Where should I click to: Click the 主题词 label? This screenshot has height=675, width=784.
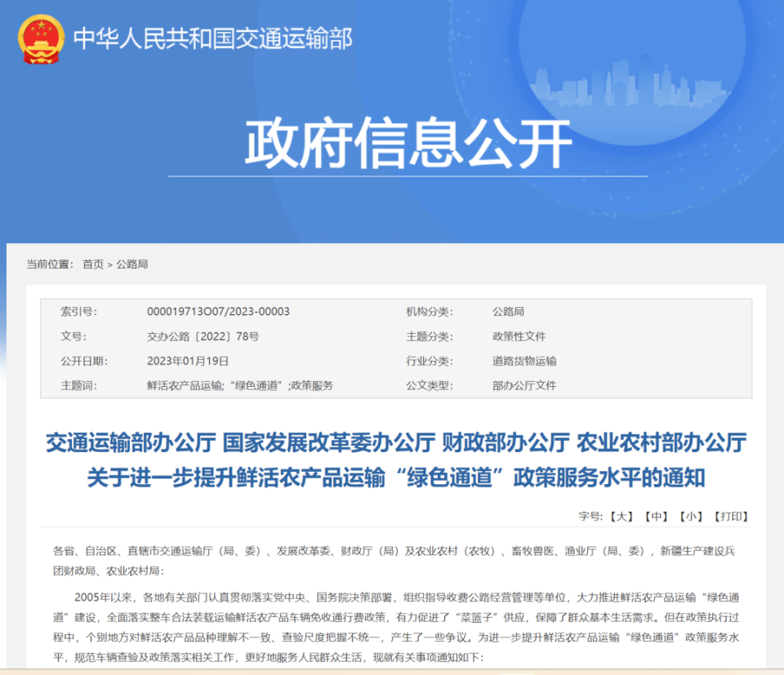click(79, 385)
